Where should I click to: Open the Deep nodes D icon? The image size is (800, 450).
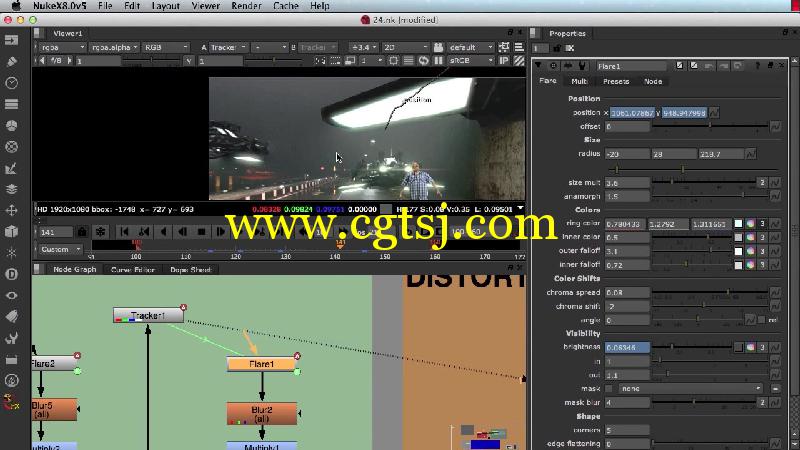(x=11, y=274)
